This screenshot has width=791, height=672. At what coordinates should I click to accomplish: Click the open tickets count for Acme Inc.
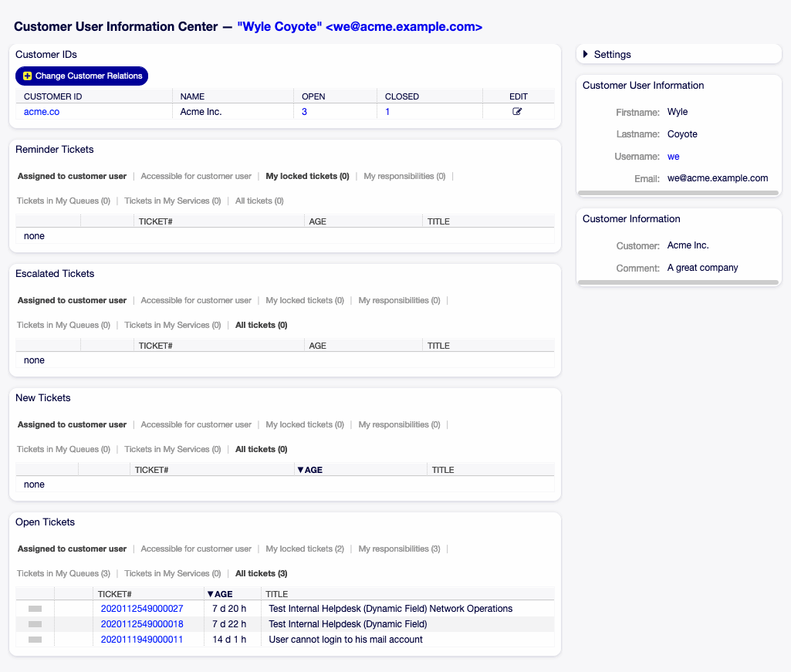304,111
